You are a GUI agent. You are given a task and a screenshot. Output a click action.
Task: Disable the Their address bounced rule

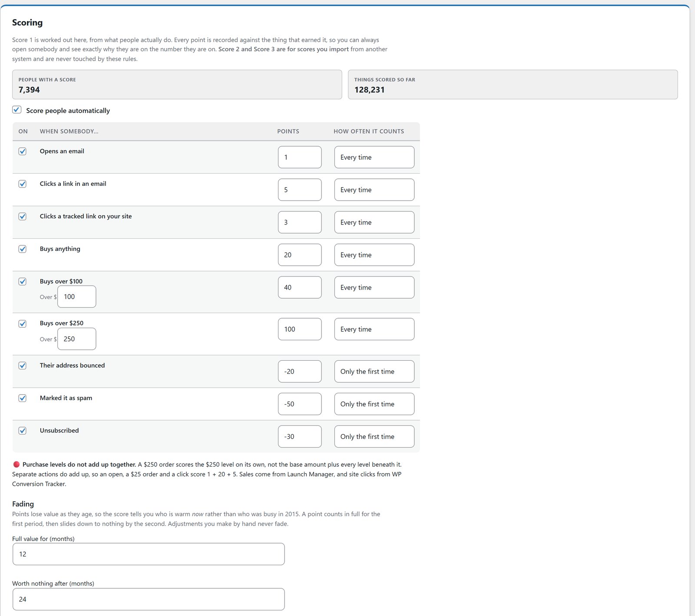click(x=23, y=366)
